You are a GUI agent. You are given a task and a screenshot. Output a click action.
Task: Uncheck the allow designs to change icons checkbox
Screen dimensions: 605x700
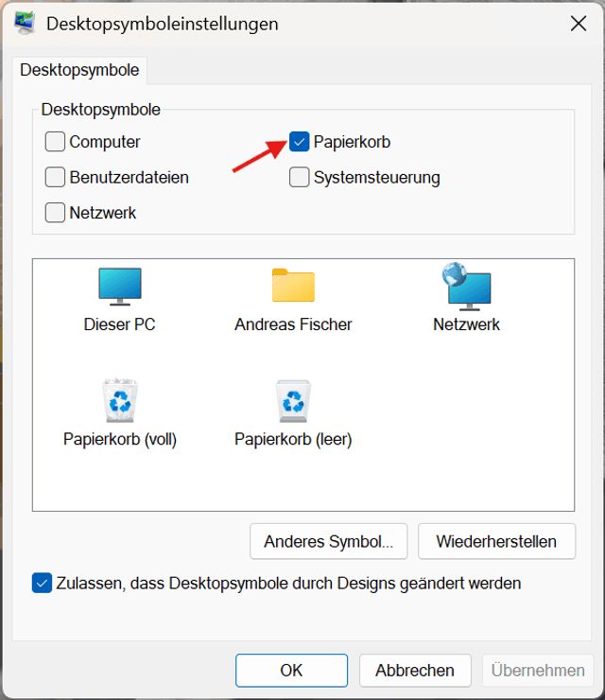click(42, 583)
